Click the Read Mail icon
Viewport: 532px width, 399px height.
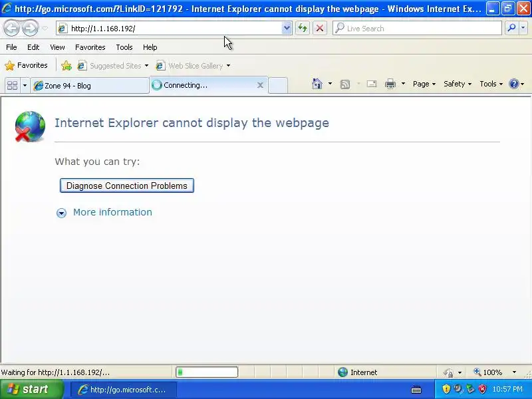tap(372, 84)
